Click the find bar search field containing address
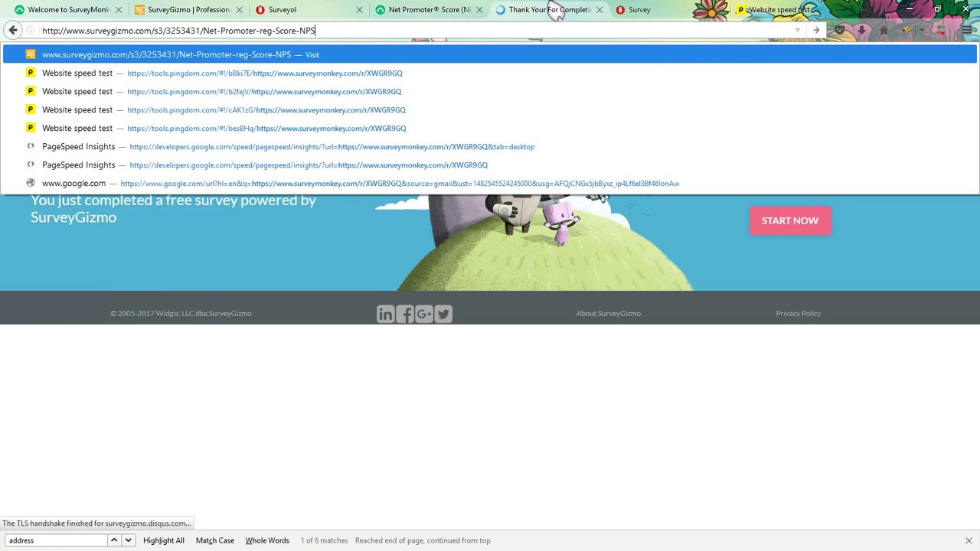 [56, 540]
